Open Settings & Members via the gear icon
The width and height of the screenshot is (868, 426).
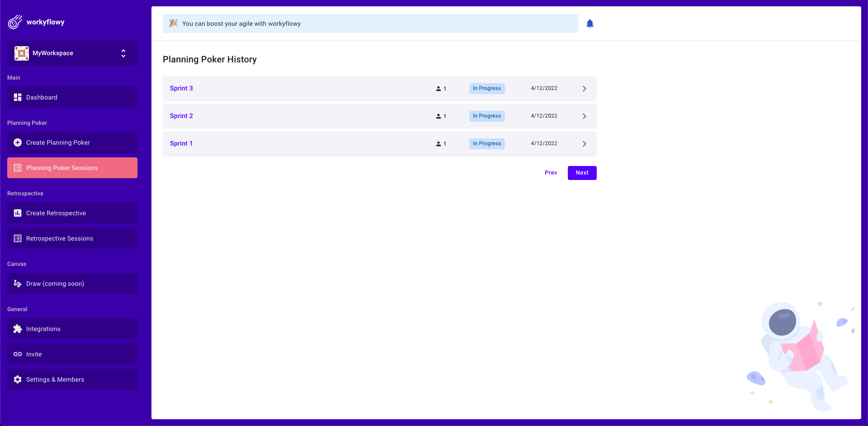(x=17, y=379)
